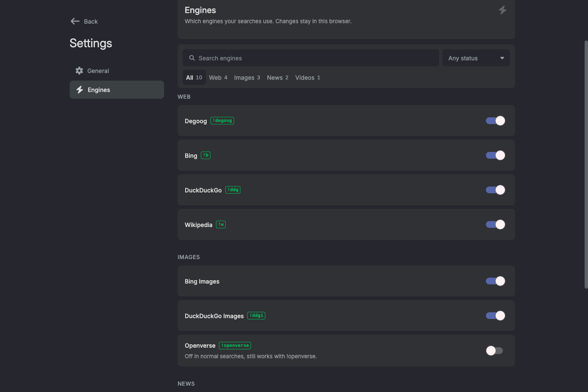The width and height of the screenshot is (588, 392).
Task: Turn off the DuckDuckGo engine toggle
Action: pyautogui.click(x=495, y=190)
